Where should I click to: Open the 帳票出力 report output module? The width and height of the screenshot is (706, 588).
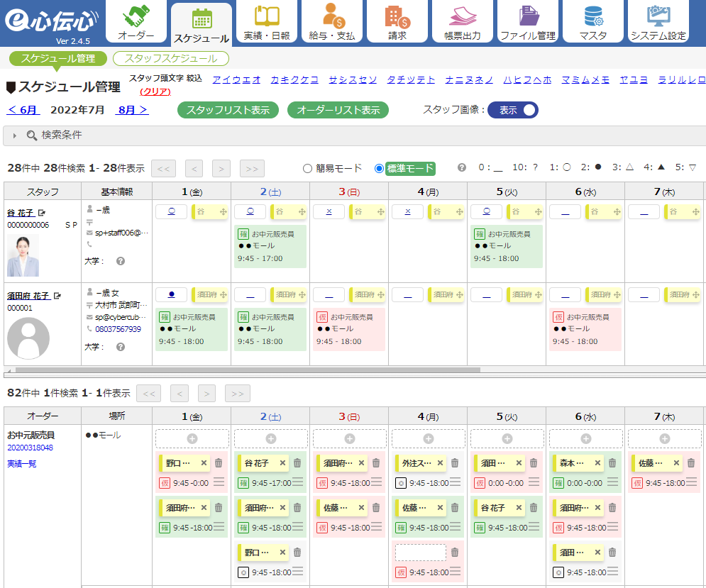[462, 22]
